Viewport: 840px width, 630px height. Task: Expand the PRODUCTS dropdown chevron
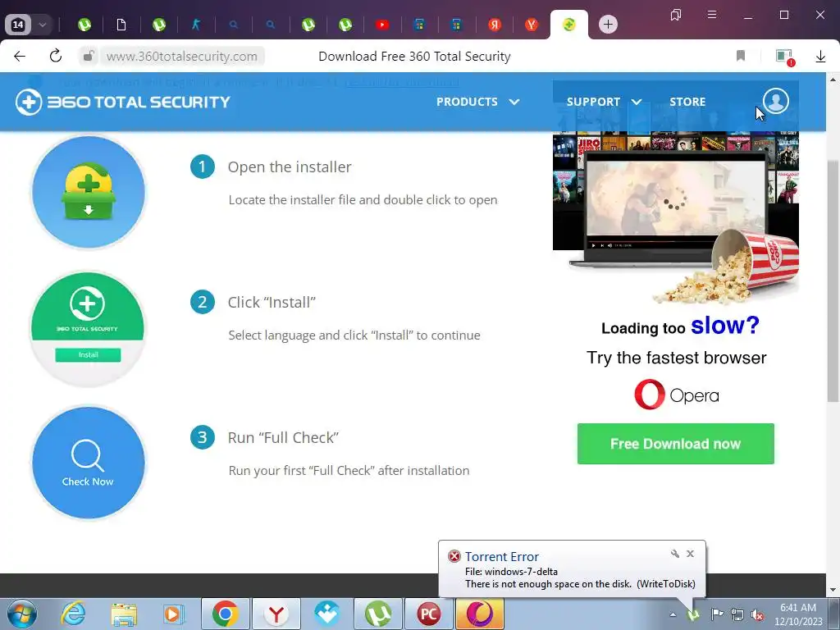click(x=514, y=102)
